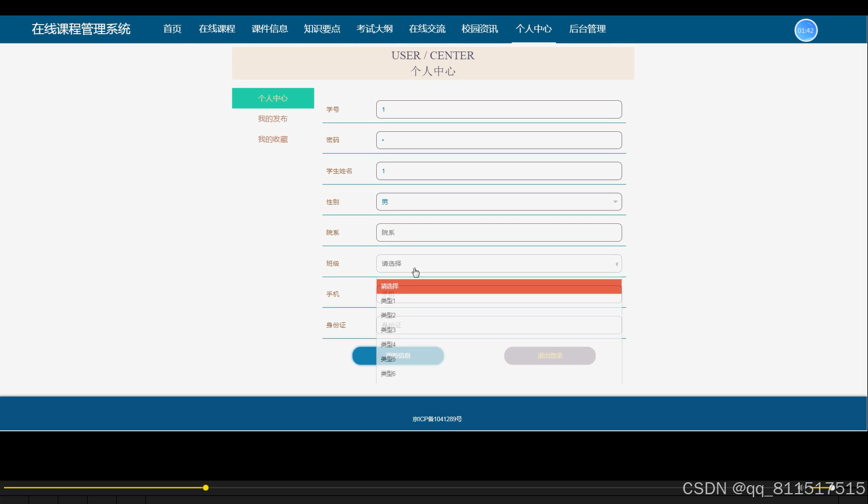Select the highlighted 请选择 option
The height and width of the screenshot is (504, 868).
(499, 286)
